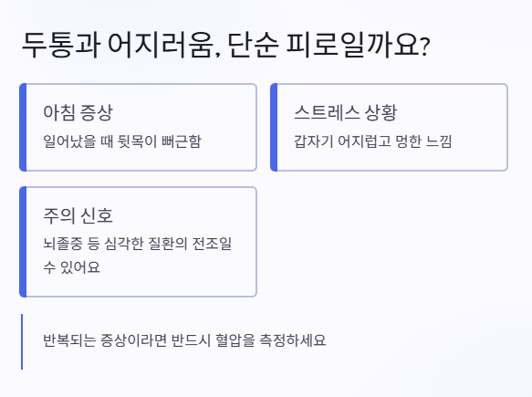Click the vertical blue line beside bottom note
Viewport: 532px width, 397px height.
(x=22, y=341)
